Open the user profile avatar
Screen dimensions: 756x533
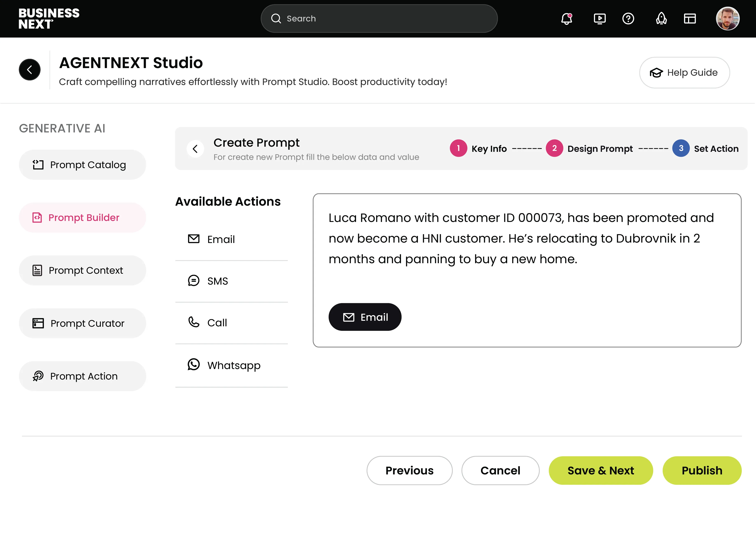(x=728, y=19)
